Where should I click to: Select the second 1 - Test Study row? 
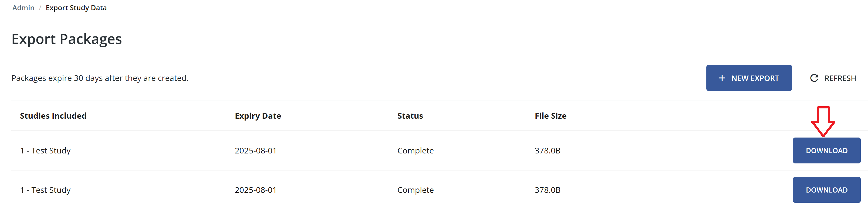[x=46, y=190]
